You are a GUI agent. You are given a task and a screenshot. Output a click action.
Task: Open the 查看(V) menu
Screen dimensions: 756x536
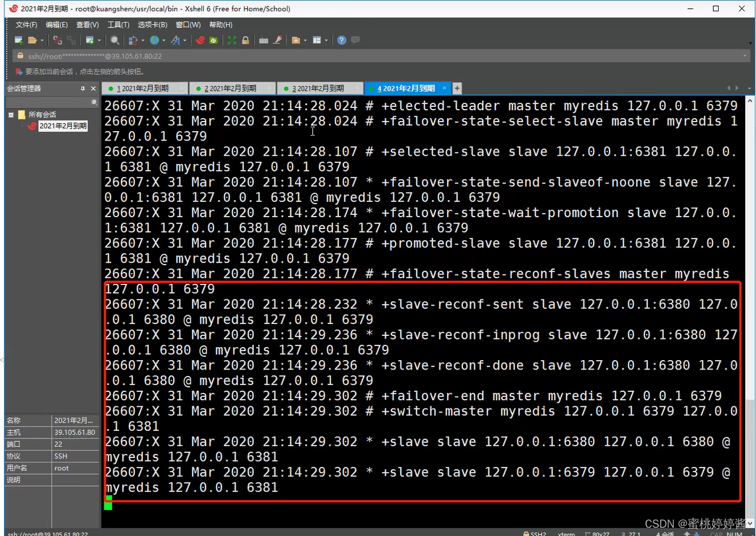coord(87,25)
